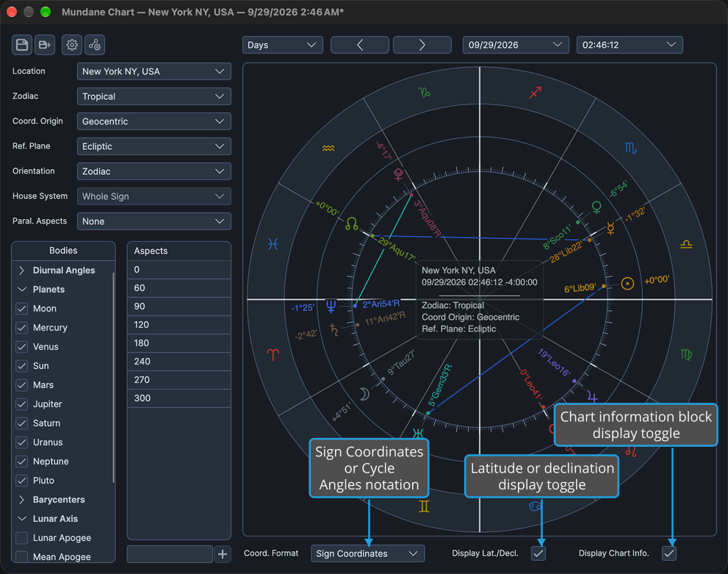The image size is (728, 574).
Task: Select the 300 aspect row
Action: [179, 398]
